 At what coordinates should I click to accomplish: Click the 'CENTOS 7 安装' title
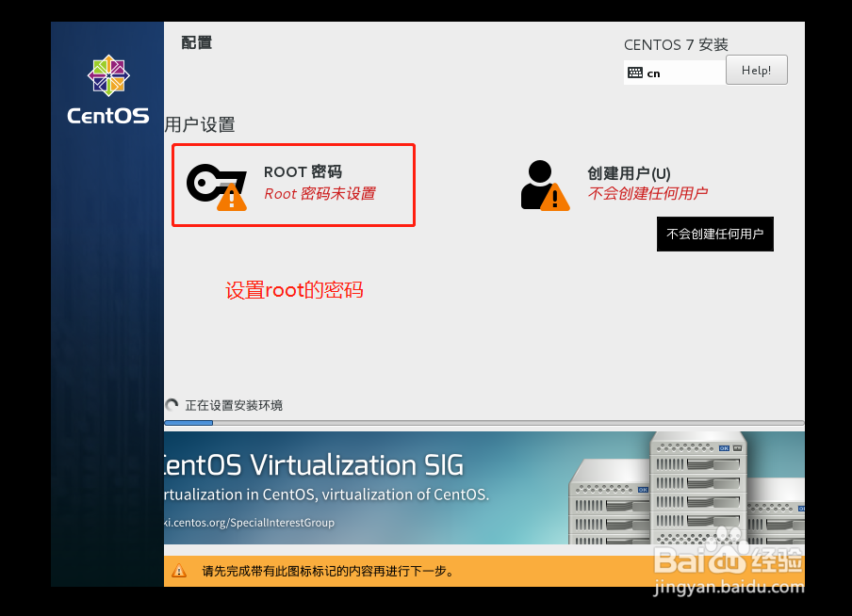pyautogui.click(x=676, y=44)
